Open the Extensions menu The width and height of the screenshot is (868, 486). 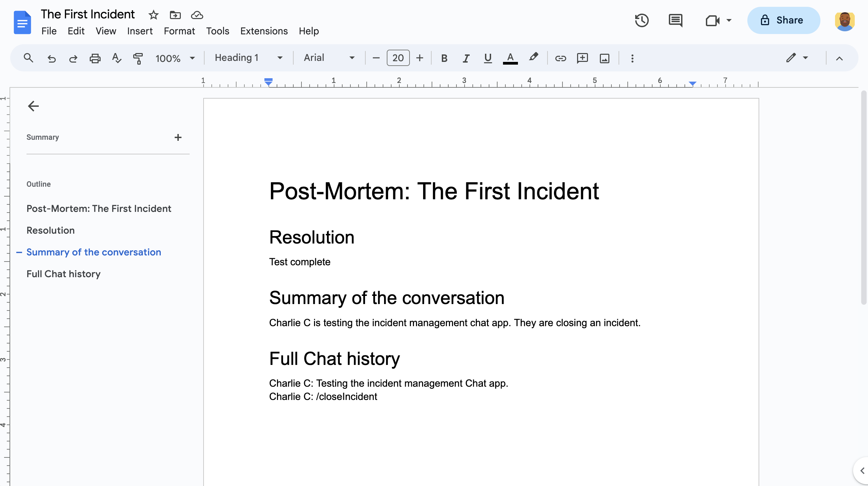[x=263, y=31]
